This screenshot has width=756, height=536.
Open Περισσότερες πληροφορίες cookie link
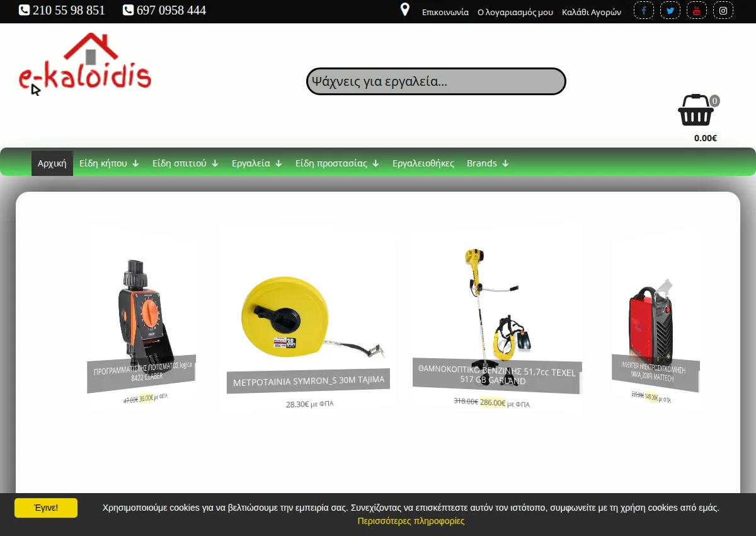click(411, 521)
